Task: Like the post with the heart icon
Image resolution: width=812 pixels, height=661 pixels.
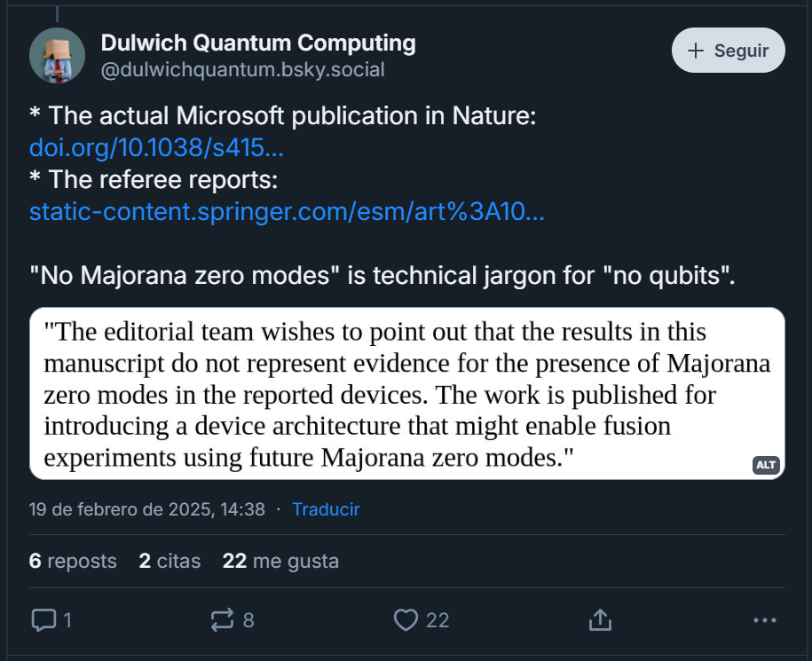Action: tap(406, 619)
